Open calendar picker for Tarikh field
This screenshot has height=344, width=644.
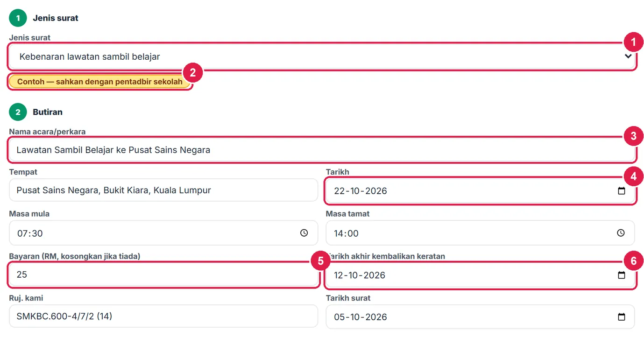[621, 191]
